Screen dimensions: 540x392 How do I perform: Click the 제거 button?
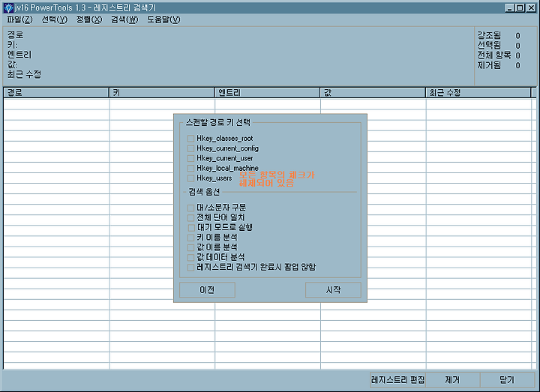pyautogui.click(x=452, y=380)
